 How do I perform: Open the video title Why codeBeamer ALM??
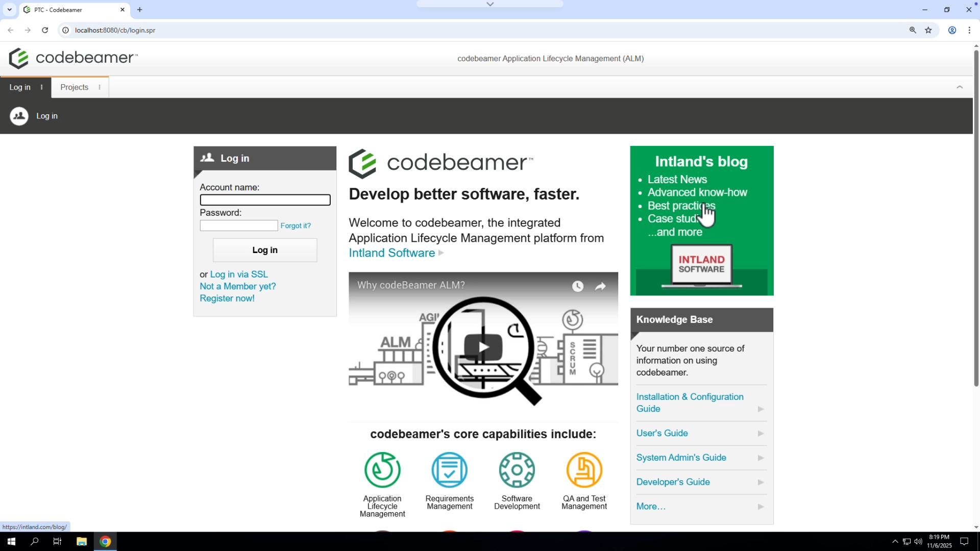(411, 285)
